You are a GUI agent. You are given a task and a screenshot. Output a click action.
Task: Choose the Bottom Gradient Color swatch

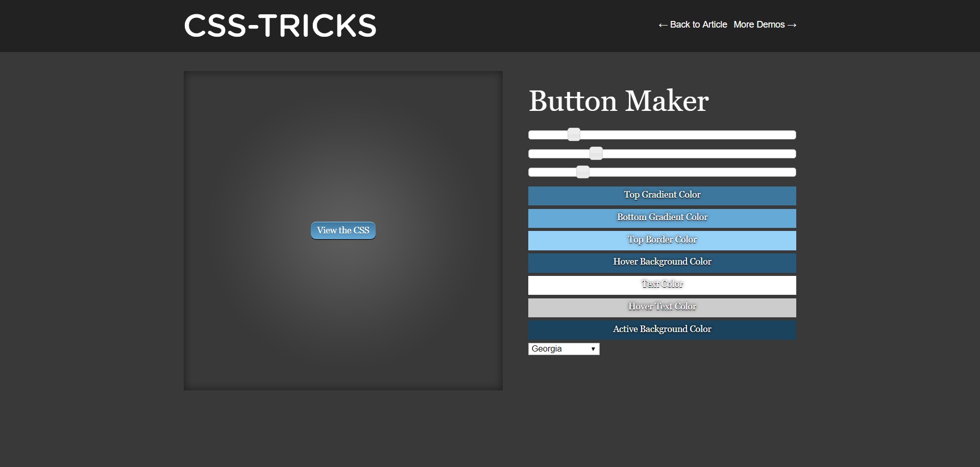pyautogui.click(x=662, y=218)
